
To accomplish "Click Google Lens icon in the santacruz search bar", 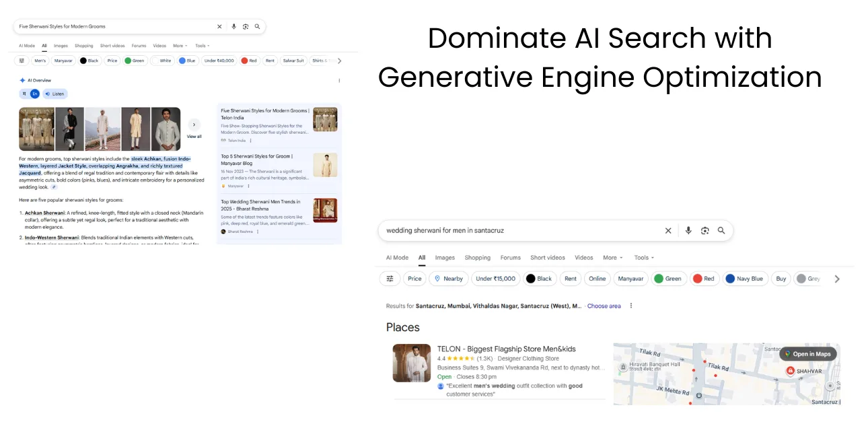I will pos(704,230).
